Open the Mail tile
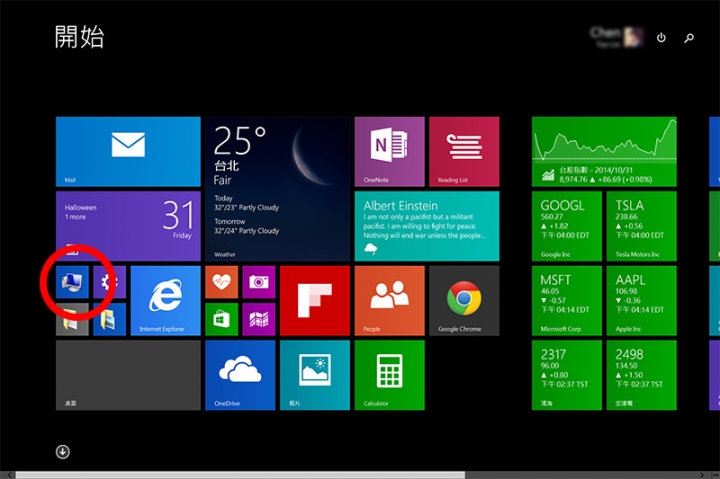 tap(128, 152)
